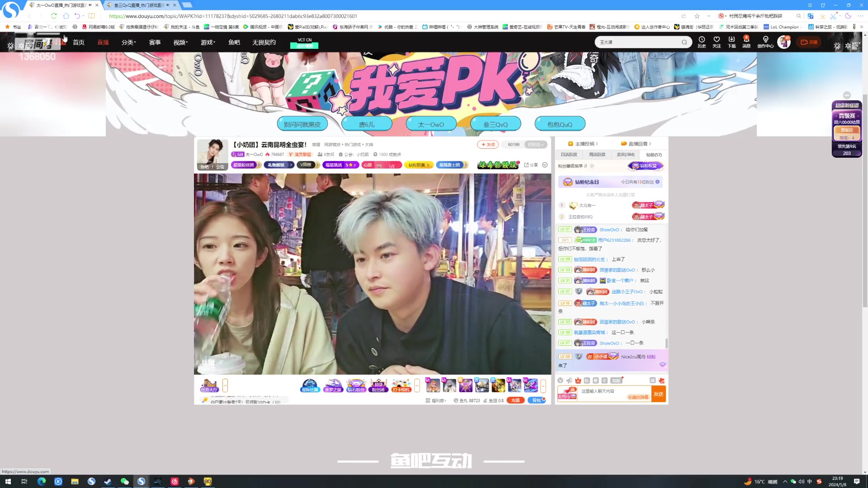This screenshot has height=488, width=868.
Task: Expand the 分类 dropdown in navigation
Action: pos(129,42)
